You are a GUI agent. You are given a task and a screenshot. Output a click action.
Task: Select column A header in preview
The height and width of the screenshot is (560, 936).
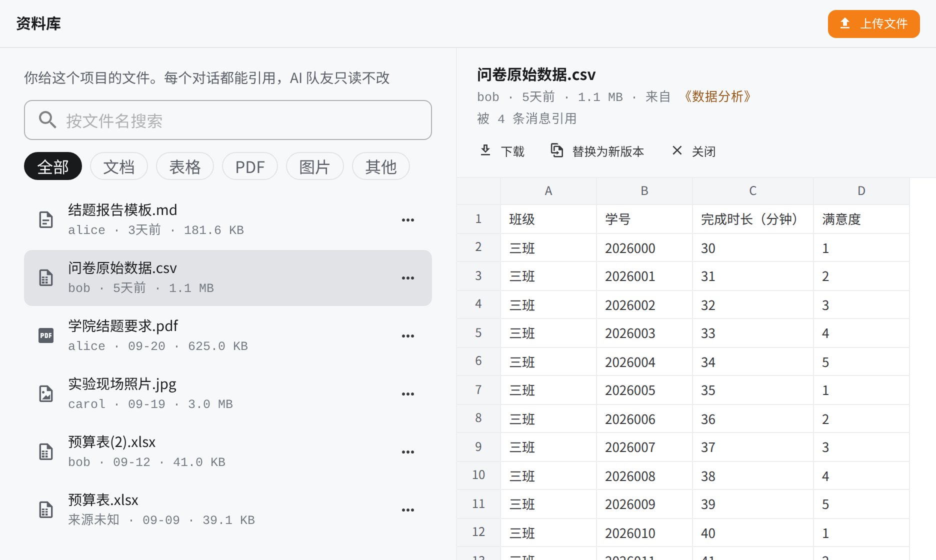(548, 191)
